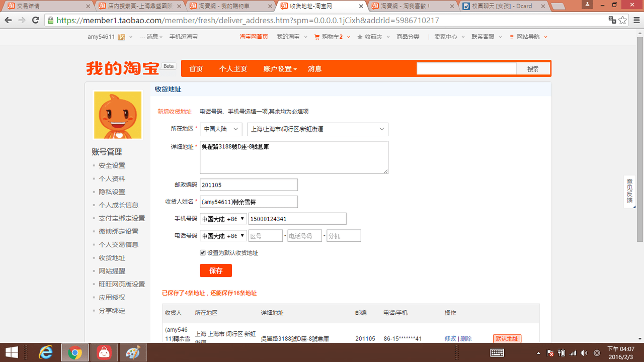Viewport: 644px width, 362px height.
Task: Click the Chrome taskbar icon
Action: (75, 352)
